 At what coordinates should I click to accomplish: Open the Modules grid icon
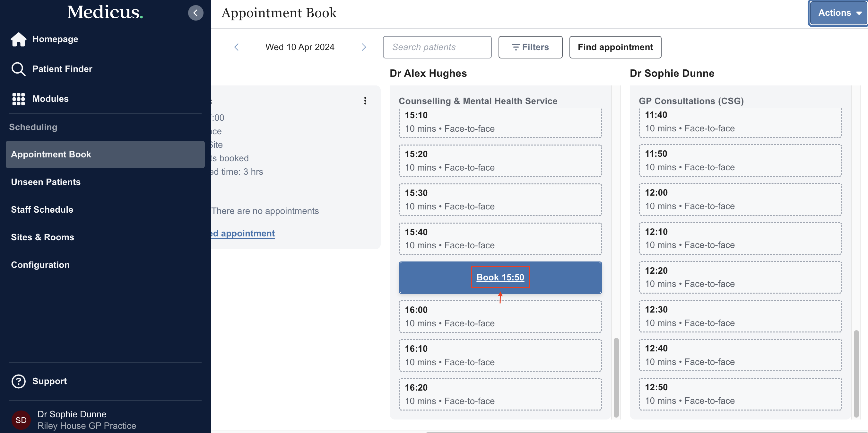19,99
